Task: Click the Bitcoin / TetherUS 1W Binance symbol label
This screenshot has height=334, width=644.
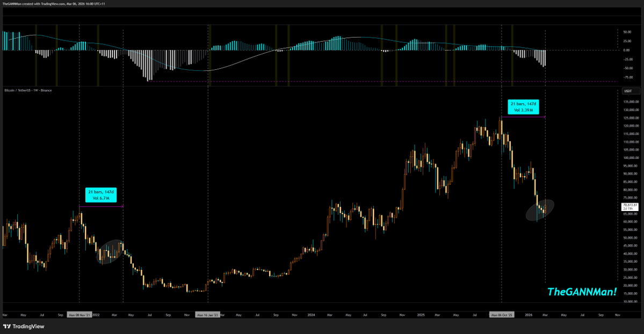Action: pos(28,90)
